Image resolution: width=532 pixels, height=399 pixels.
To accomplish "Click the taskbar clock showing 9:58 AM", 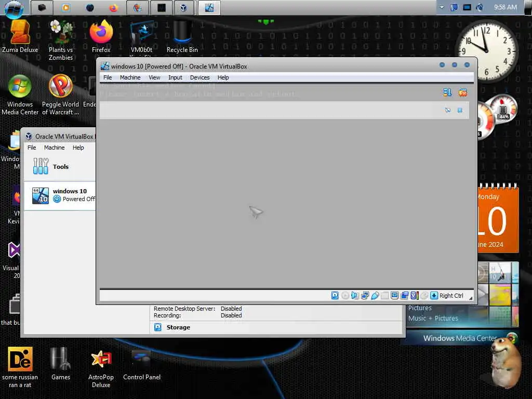I will 505,7.
